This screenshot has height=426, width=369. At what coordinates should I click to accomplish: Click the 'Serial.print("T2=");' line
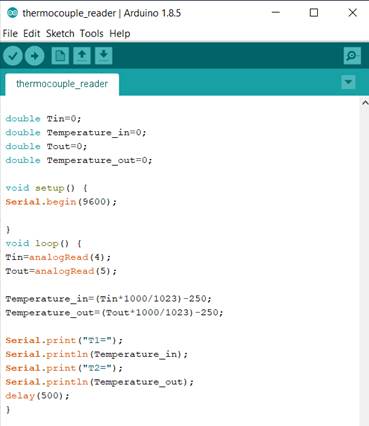pos(64,368)
